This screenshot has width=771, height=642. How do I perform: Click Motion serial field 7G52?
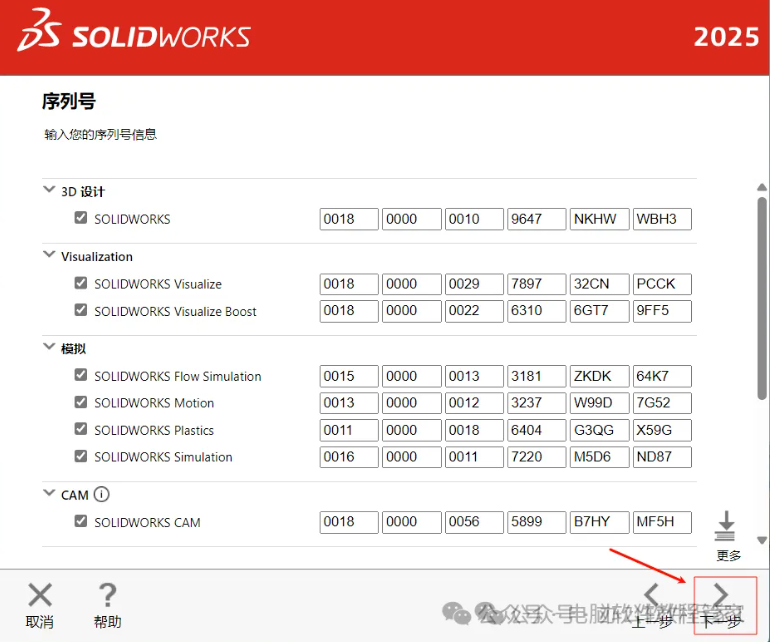tap(662, 403)
